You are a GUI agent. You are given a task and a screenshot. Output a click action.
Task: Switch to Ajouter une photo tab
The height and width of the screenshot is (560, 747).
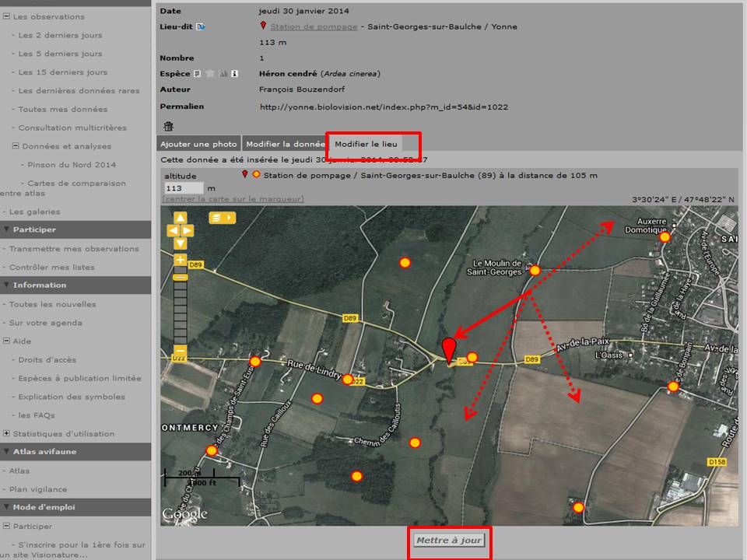coord(198,144)
